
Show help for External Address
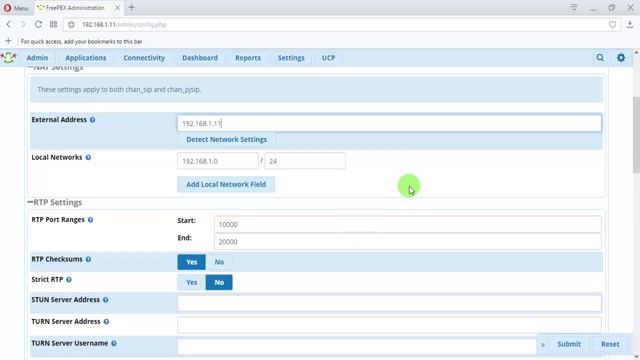[93, 120]
